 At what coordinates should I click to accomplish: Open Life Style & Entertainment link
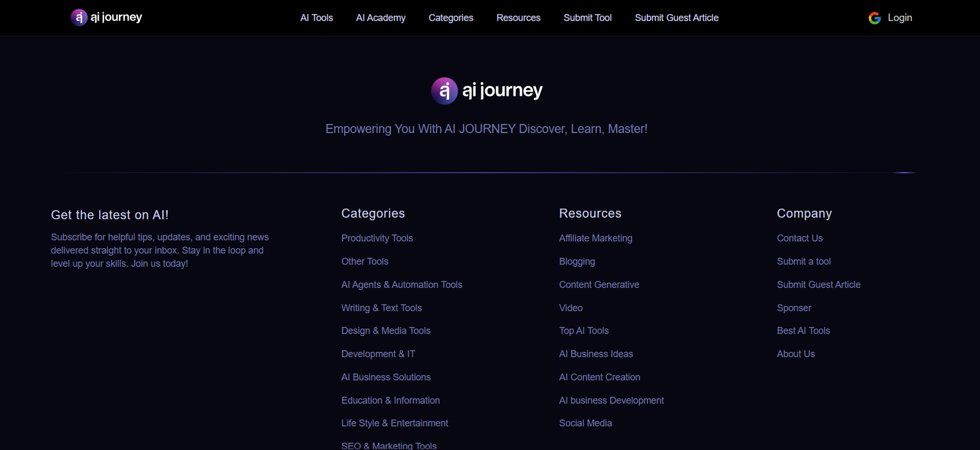(395, 423)
